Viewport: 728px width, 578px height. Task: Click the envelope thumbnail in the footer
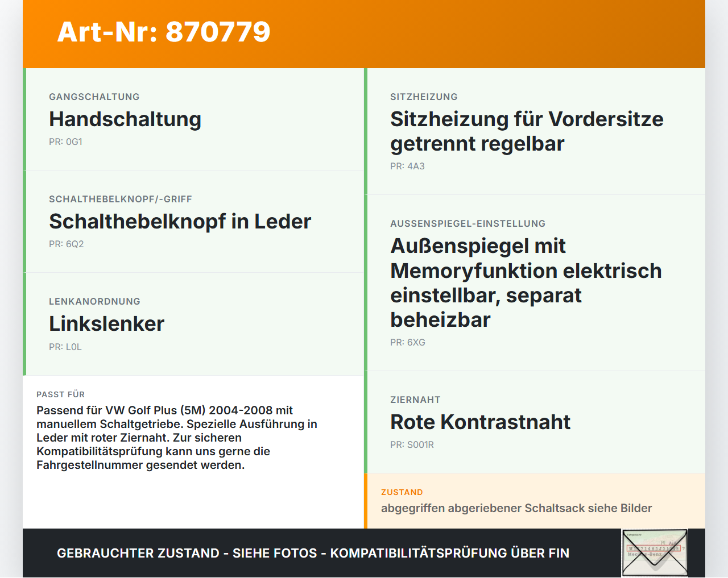point(655,553)
